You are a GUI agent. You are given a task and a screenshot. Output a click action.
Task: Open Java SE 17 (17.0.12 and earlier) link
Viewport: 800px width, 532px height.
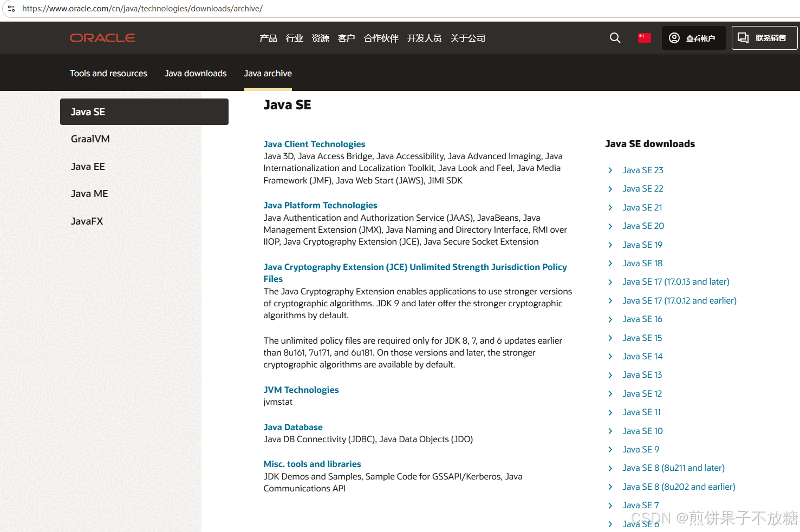(679, 300)
